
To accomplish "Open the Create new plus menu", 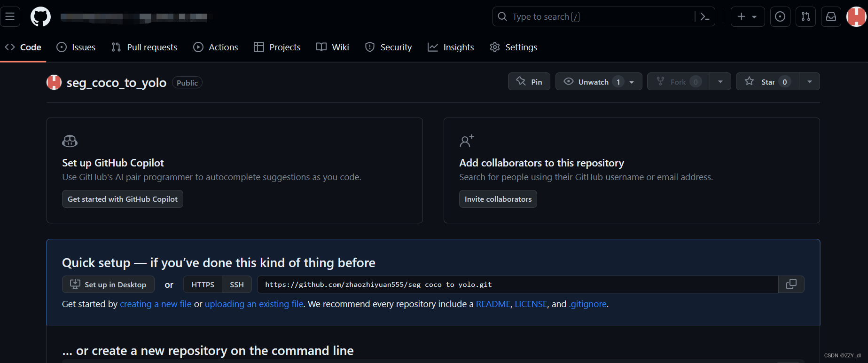I will click(747, 17).
